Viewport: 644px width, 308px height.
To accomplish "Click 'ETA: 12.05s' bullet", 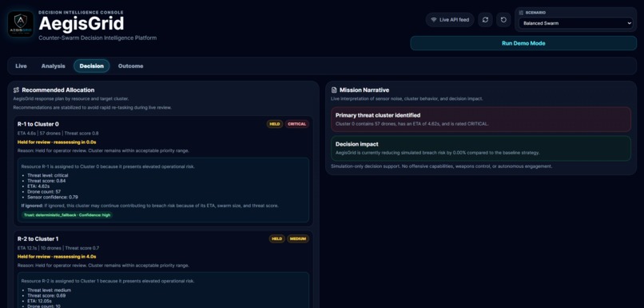I will (x=40, y=301).
